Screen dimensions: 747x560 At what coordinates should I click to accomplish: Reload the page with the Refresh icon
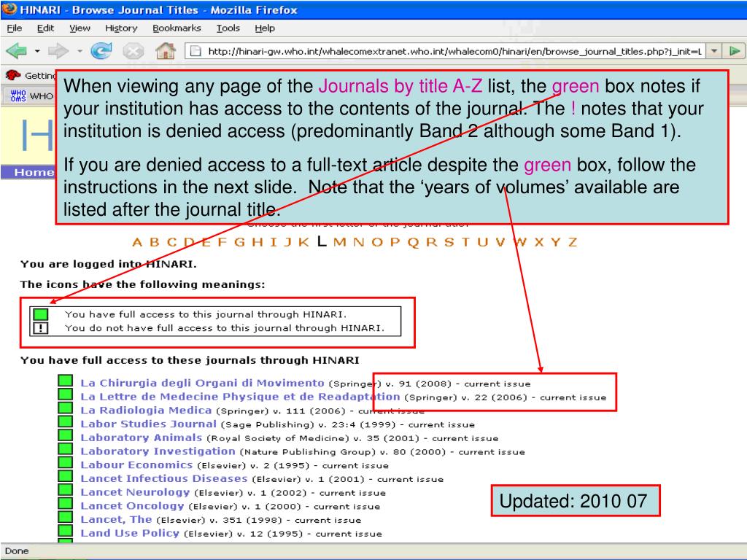101,50
